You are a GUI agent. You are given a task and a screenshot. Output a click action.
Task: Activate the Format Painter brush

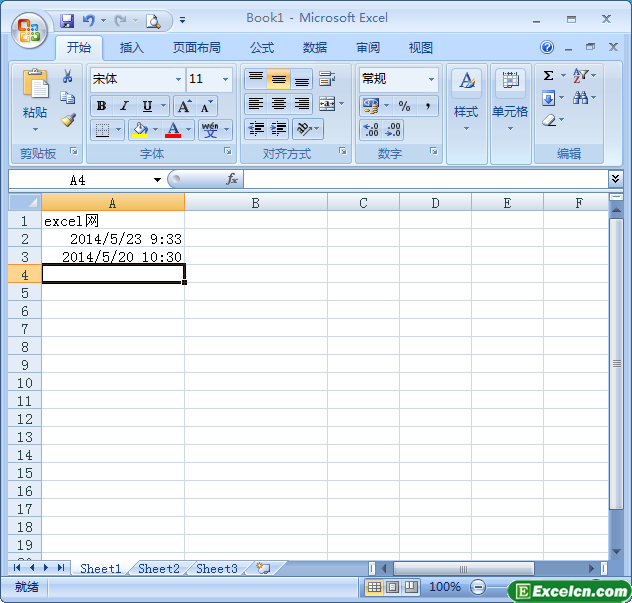68,120
